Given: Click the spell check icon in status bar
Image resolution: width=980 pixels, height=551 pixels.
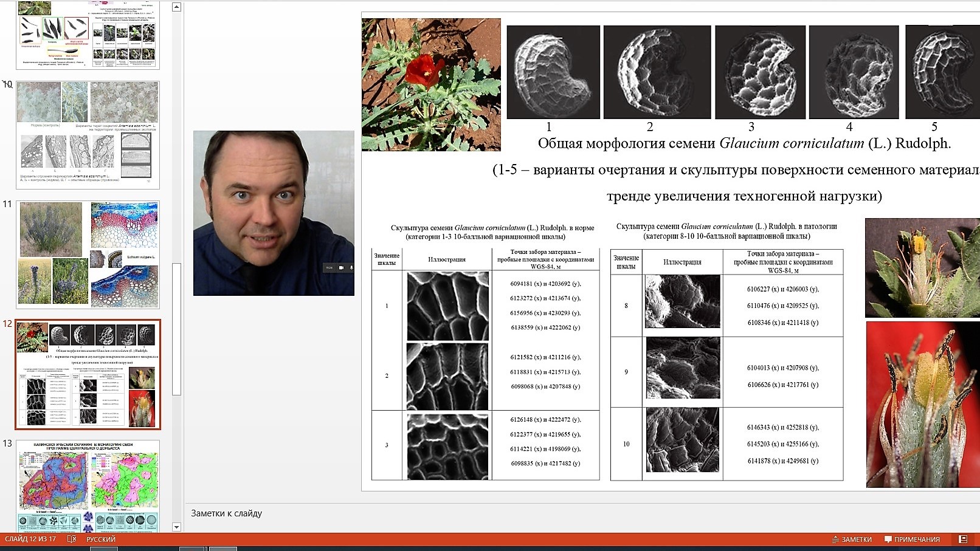Looking at the screenshot, I should point(72,539).
